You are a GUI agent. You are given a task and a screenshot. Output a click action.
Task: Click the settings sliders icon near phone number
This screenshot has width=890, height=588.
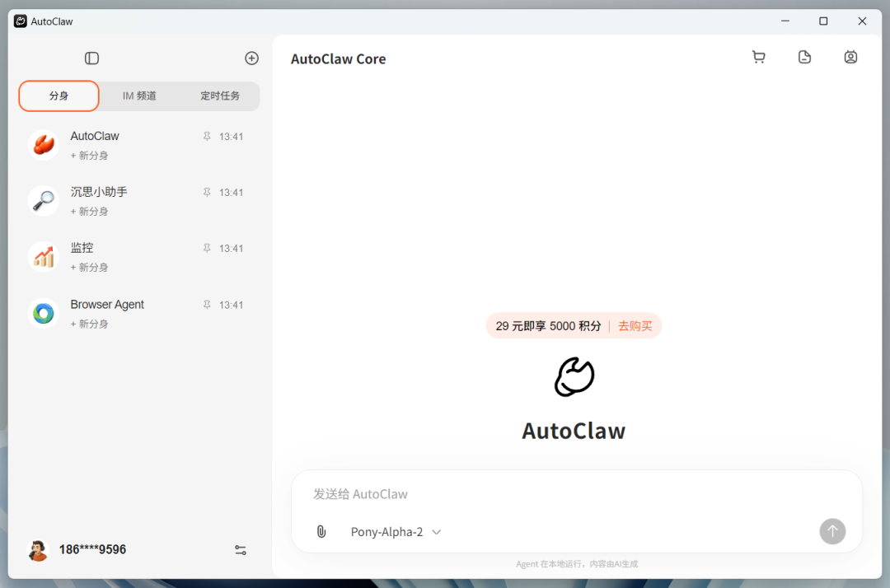[x=240, y=549]
